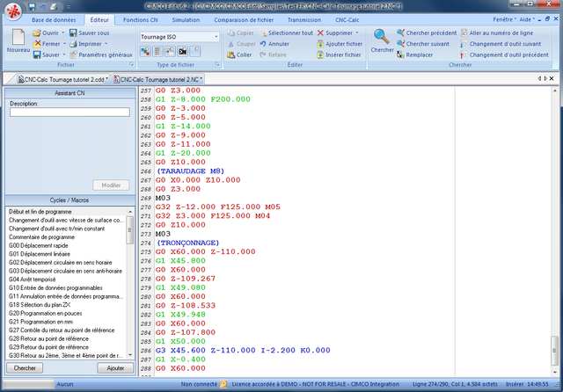Open the Aide menu dropdown
563x392 pixels.
527,19
